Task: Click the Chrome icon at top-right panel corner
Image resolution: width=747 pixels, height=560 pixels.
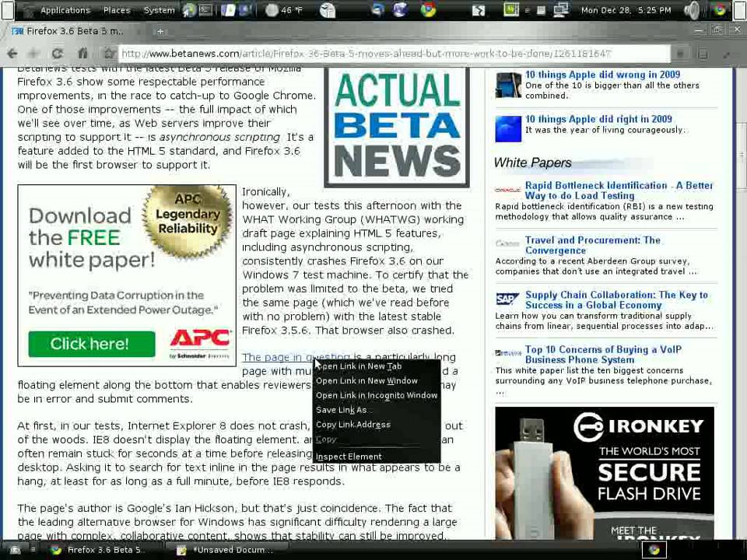Action: click(719, 10)
